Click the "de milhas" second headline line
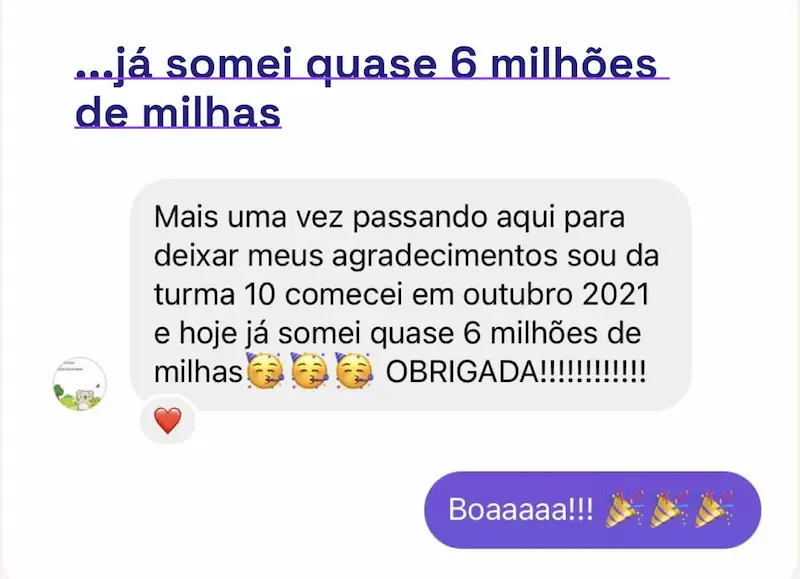Image resolution: width=800 pixels, height=579 pixels. (x=178, y=112)
